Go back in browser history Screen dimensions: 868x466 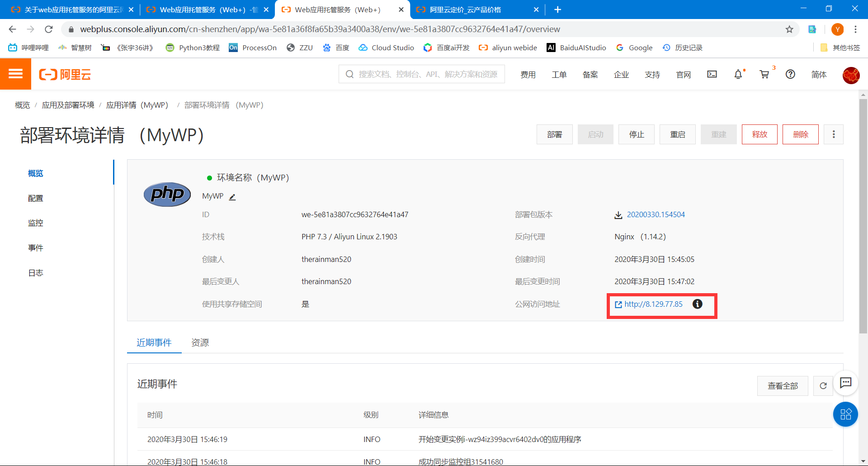(x=13, y=29)
